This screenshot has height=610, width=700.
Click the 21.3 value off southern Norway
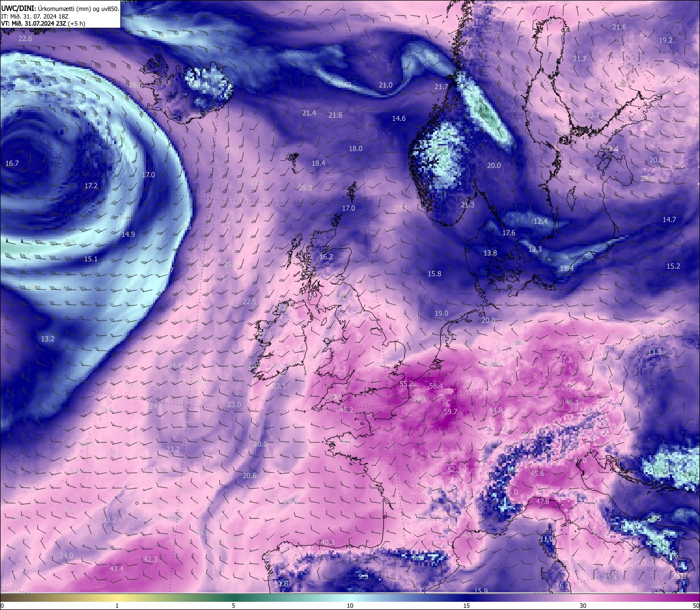pos(468,205)
